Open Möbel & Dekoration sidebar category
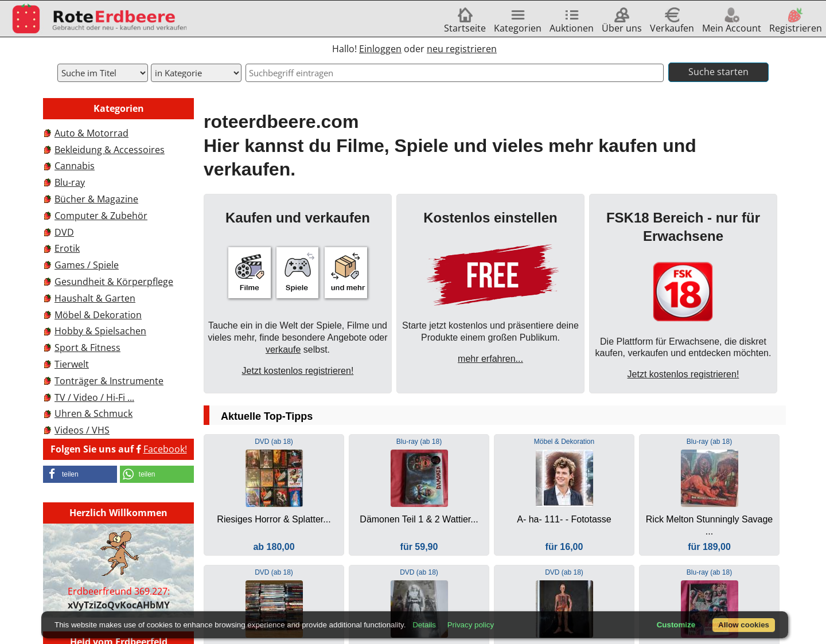826x644 pixels. pos(98,315)
